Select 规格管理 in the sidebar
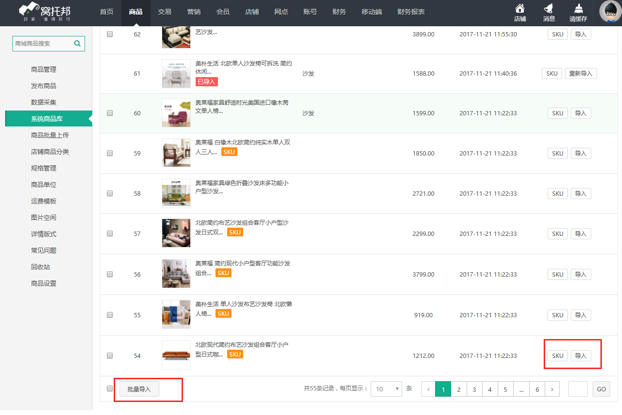Image resolution: width=622 pixels, height=415 pixels. coord(44,168)
